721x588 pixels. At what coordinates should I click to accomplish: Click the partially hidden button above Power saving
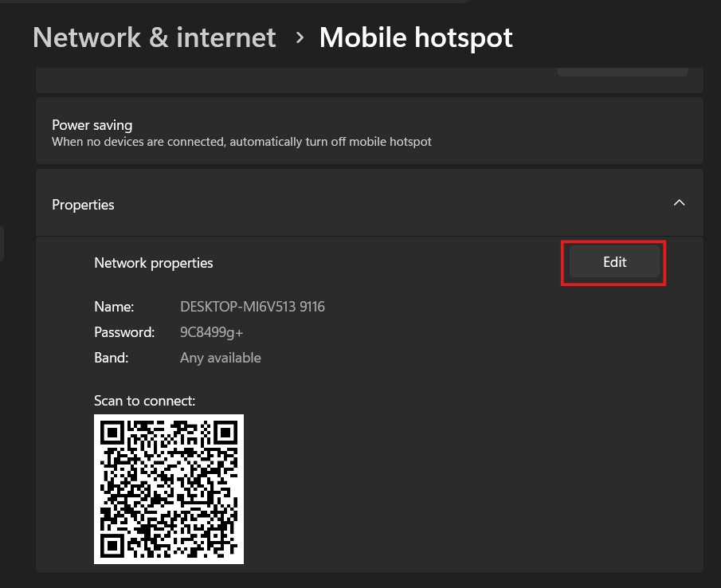click(621, 72)
